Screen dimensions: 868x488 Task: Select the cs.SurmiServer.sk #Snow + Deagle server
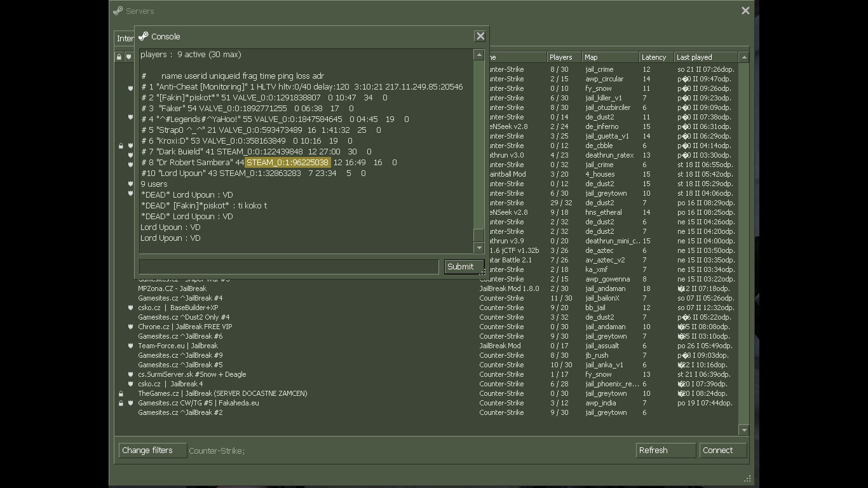pos(426,374)
